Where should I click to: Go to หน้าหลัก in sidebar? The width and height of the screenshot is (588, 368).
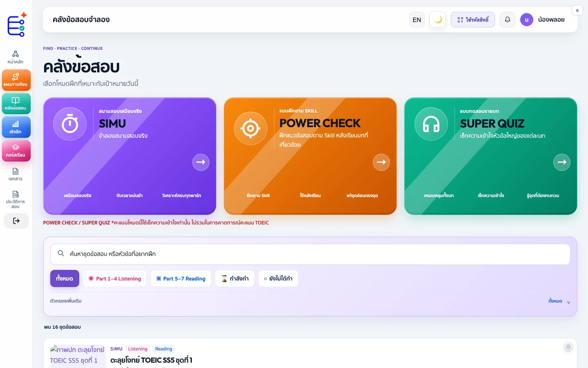click(x=16, y=57)
